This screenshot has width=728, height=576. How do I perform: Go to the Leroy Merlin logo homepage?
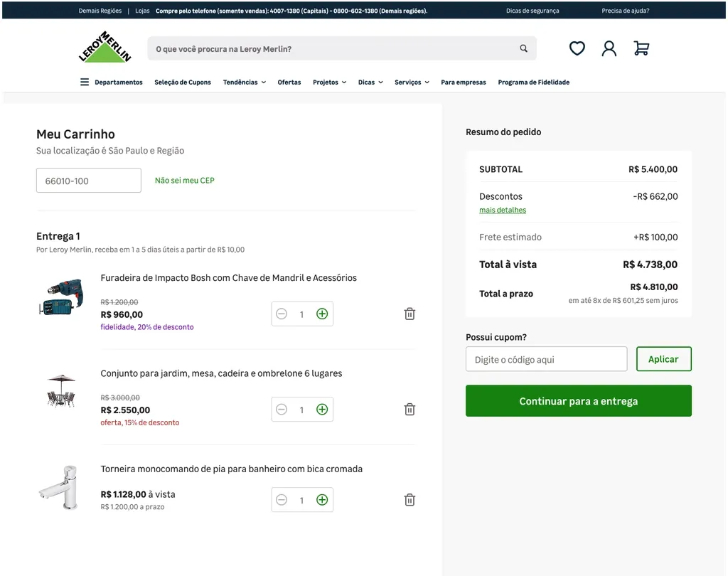point(105,46)
